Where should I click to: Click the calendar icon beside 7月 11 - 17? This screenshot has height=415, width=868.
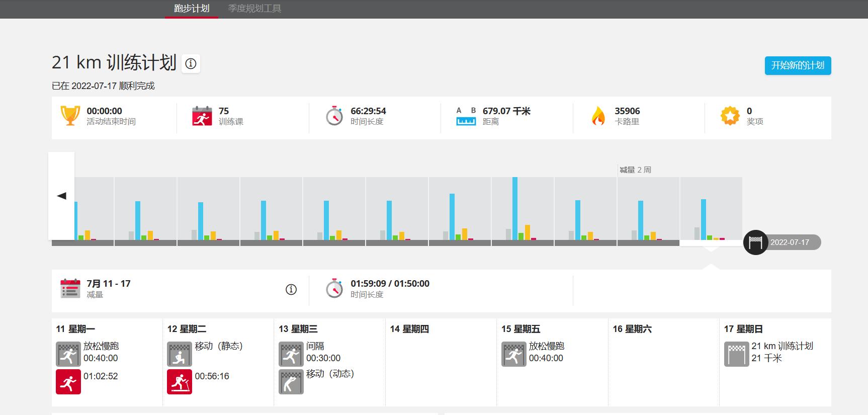pos(70,288)
